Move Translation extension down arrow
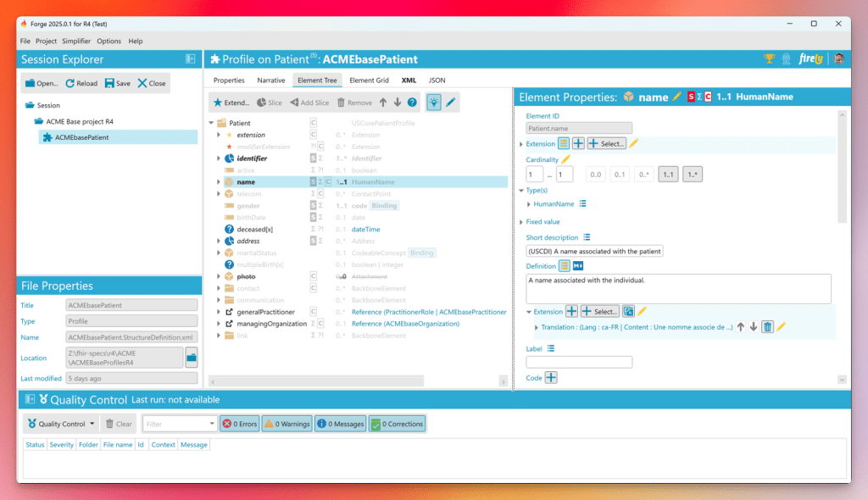The height and width of the screenshot is (500, 868). (x=754, y=327)
